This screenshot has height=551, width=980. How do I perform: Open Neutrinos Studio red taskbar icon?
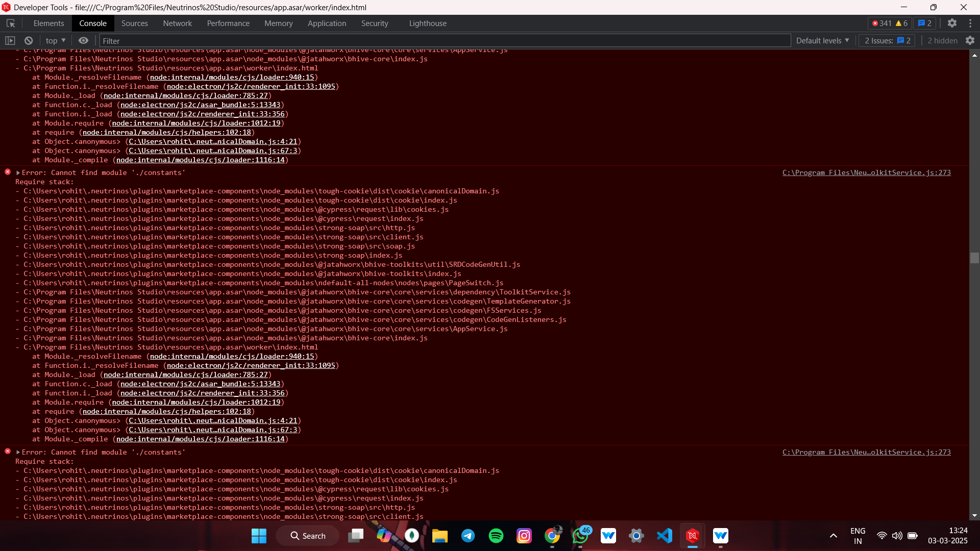point(693,536)
